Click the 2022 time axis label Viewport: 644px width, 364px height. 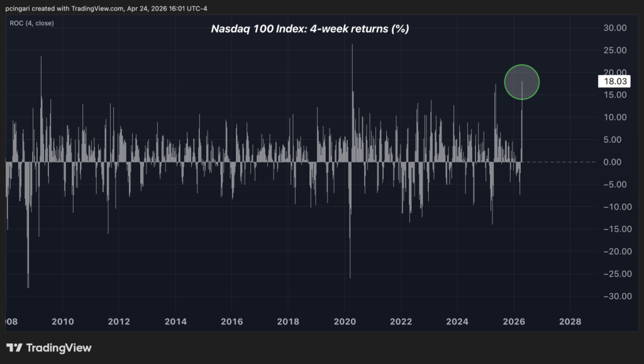pyautogui.click(x=401, y=322)
